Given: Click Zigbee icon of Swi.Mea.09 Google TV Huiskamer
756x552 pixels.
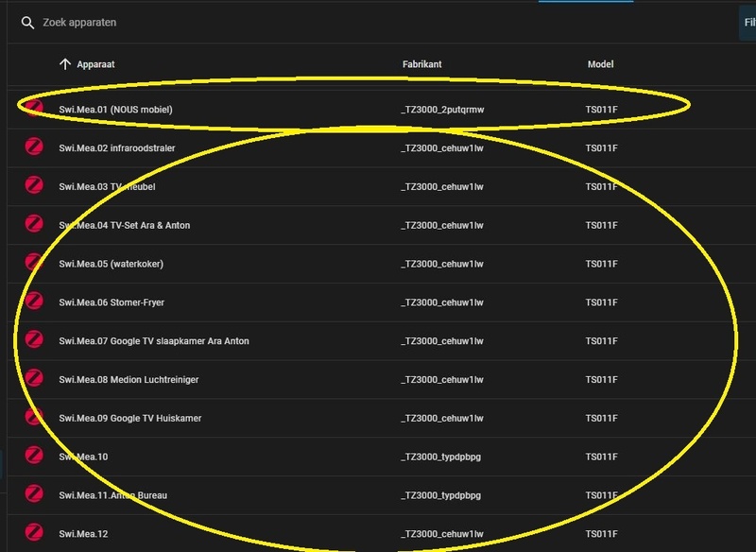Looking at the screenshot, I should (x=34, y=418).
